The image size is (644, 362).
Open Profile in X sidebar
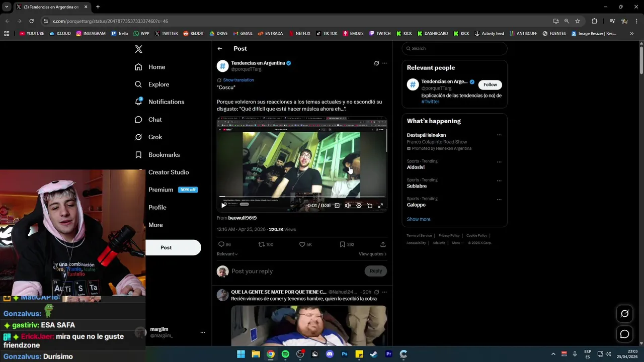pyautogui.click(x=157, y=207)
